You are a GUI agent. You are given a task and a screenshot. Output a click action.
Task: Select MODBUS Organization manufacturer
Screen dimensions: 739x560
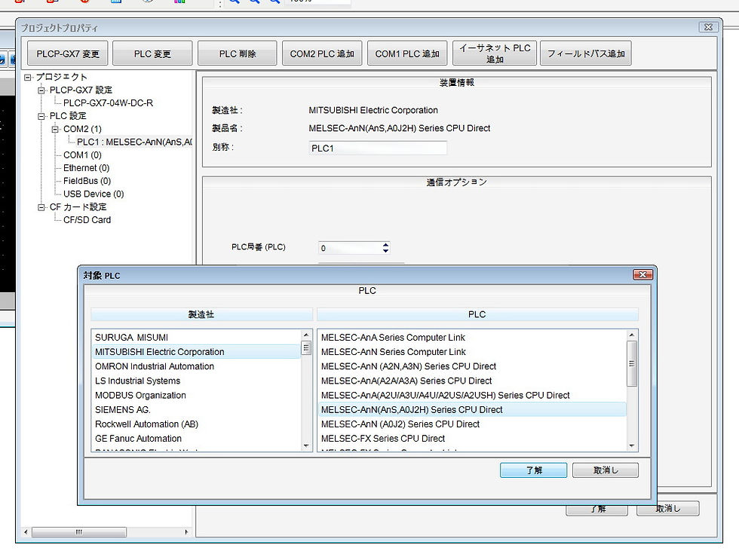coord(196,395)
